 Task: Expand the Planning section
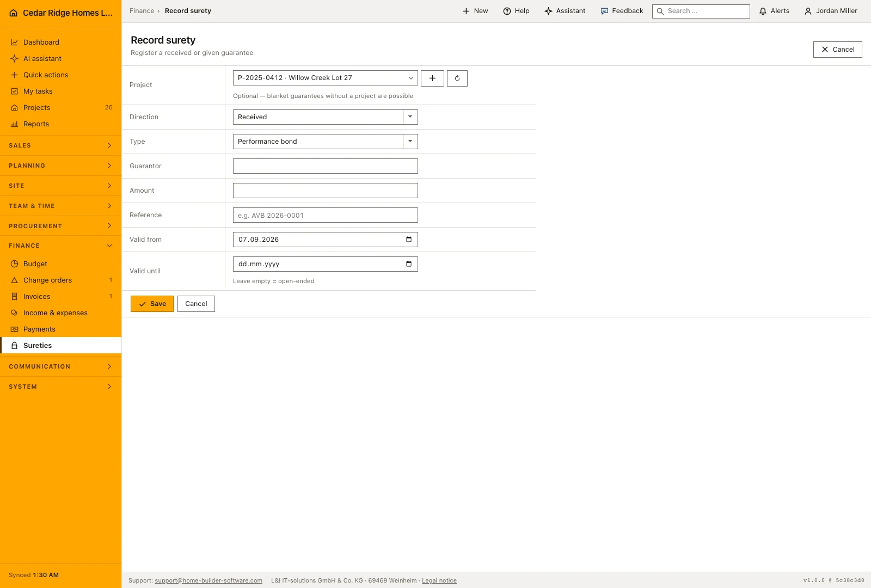coord(60,166)
